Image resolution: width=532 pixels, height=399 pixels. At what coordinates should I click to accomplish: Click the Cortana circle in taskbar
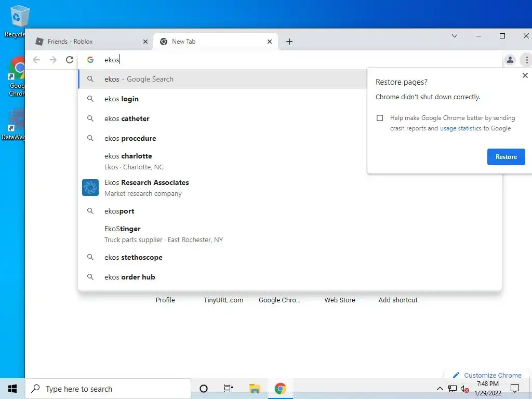pos(204,389)
